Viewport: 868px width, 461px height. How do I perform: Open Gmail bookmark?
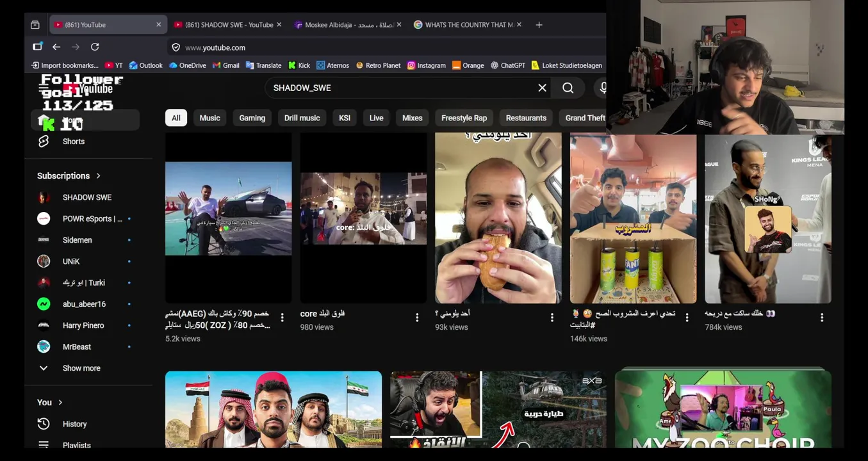[226, 65]
